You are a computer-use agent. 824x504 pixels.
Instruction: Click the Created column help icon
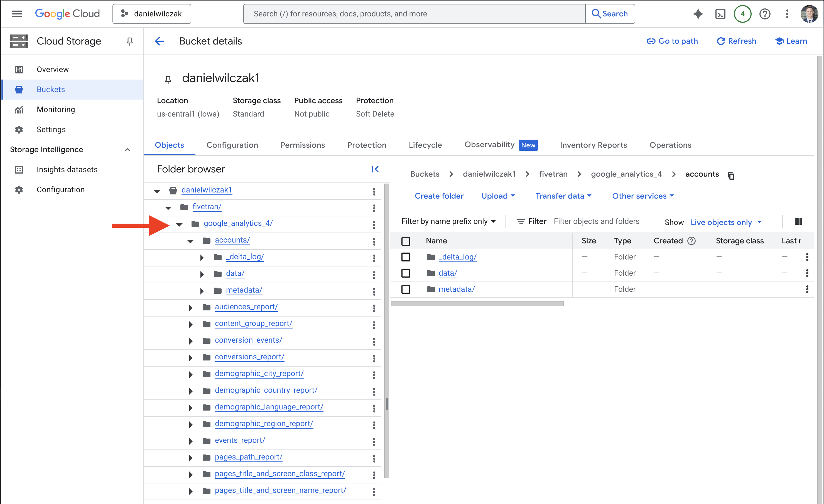pos(691,241)
